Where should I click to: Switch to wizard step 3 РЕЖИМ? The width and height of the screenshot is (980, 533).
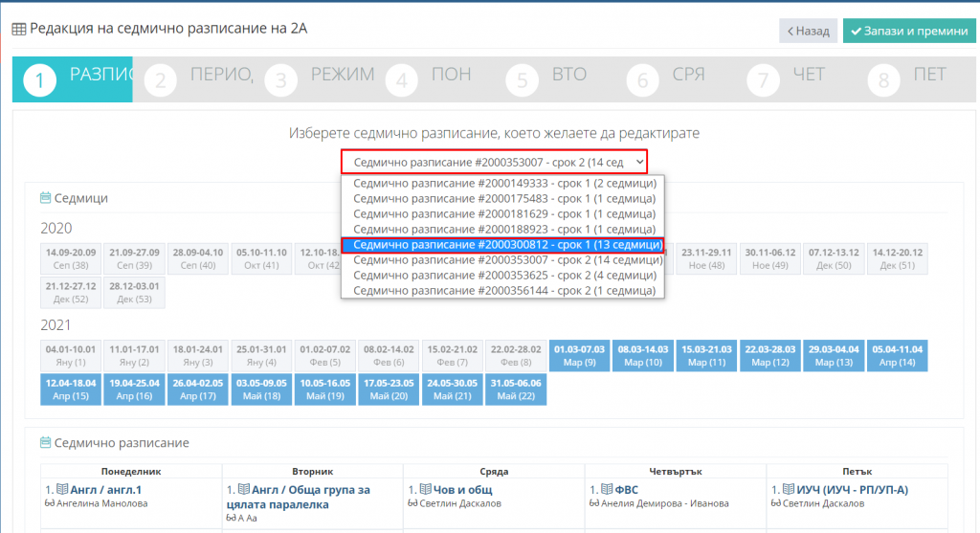(x=322, y=78)
